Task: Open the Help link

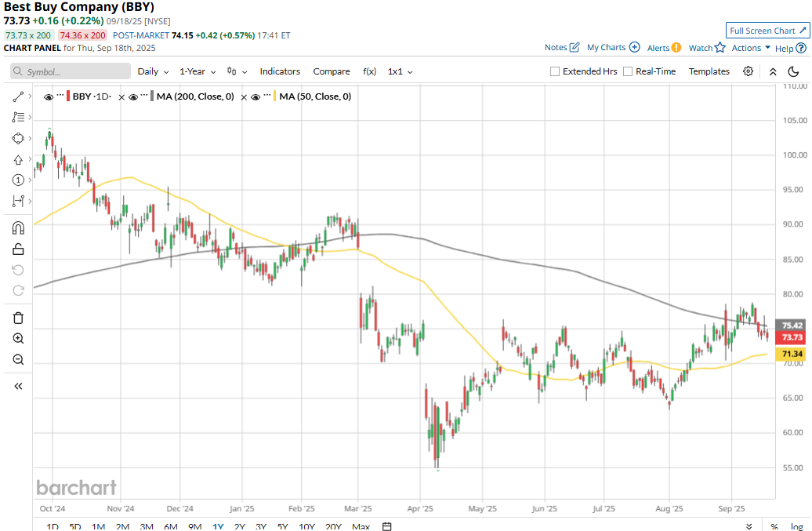Action: [791, 48]
